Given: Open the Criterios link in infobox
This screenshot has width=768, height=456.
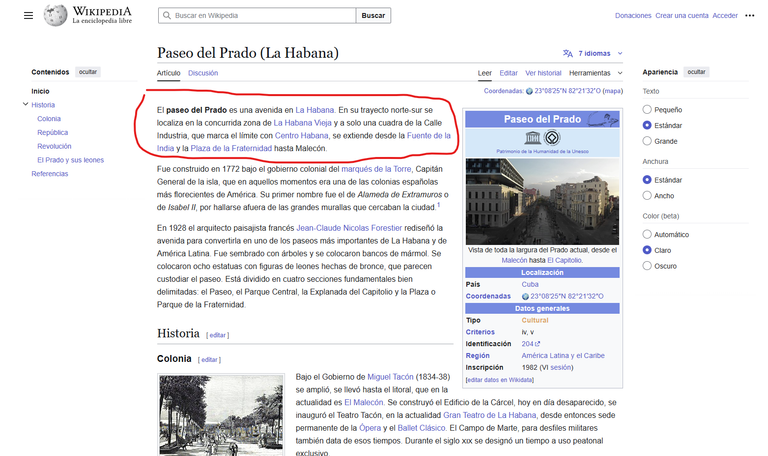Looking at the screenshot, I should [480, 332].
